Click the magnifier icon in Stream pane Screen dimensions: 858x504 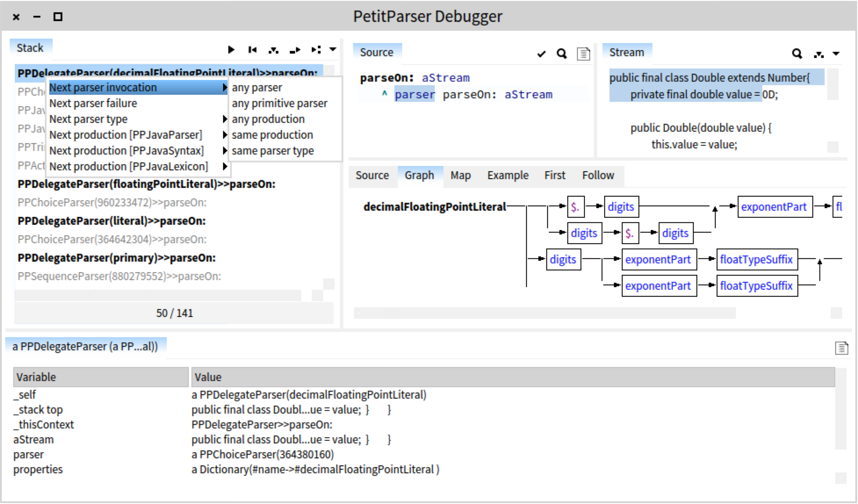pyautogui.click(x=797, y=54)
